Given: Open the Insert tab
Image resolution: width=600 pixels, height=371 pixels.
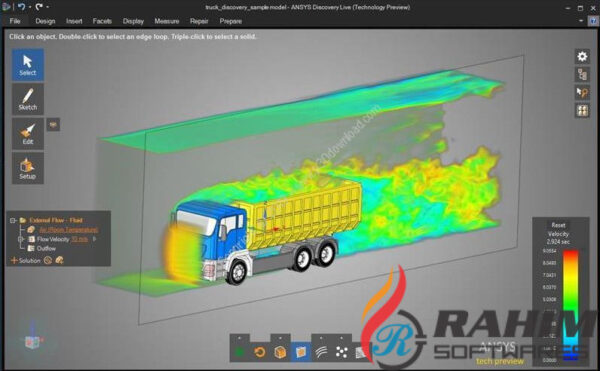Looking at the screenshot, I should 74,21.
